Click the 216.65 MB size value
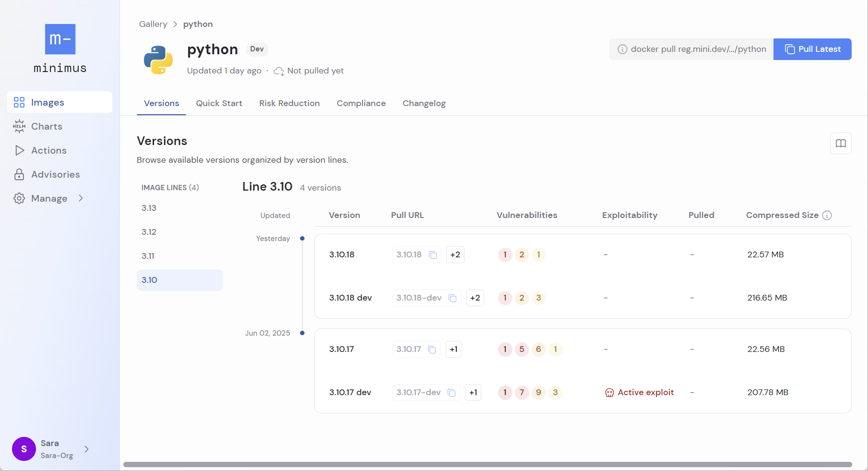The width and height of the screenshot is (868, 471). [x=767, y=298]
